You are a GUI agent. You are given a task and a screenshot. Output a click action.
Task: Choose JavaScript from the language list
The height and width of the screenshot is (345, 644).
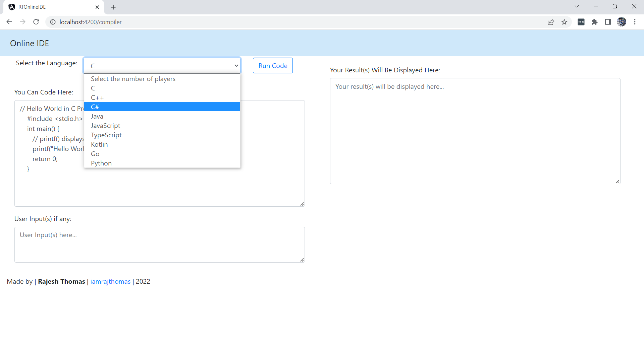coord(162,126)
